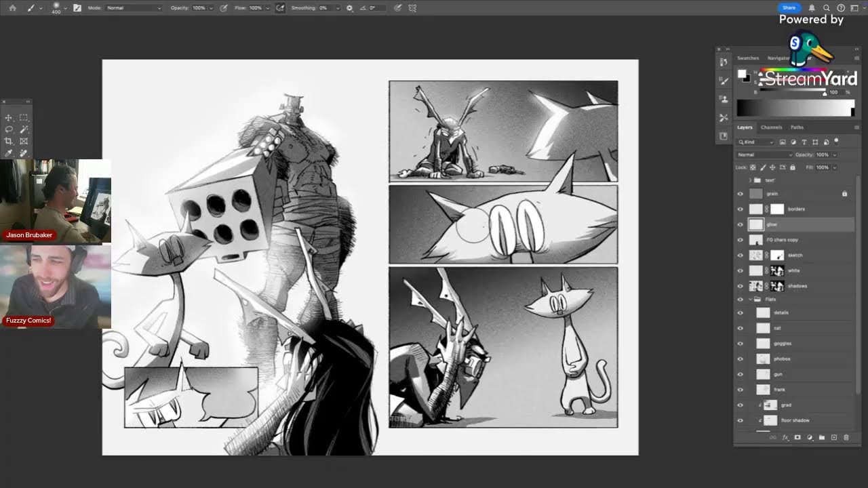Viewport: 868px width, 488px height.
Task: Create a new layer group
Action: pyautogui.click(x=822, y=438)
